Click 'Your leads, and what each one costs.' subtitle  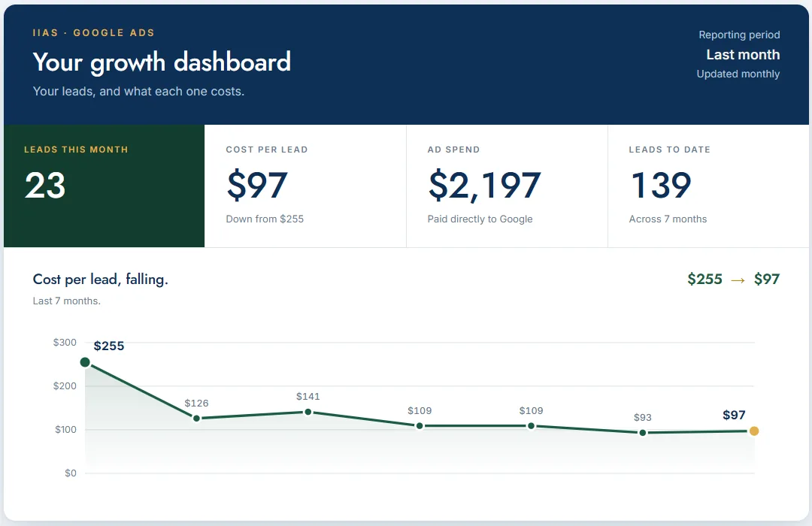coord(138,91)
